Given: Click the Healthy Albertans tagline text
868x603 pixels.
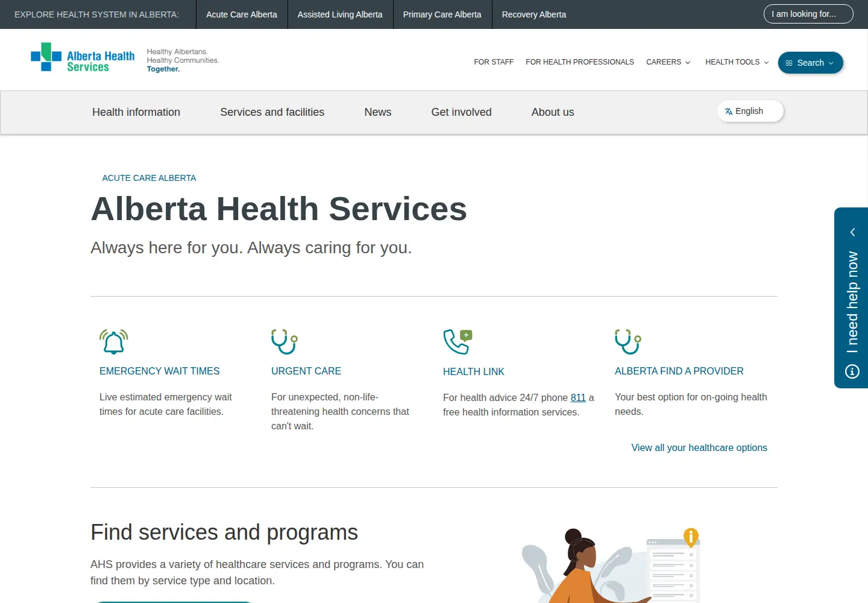Looking at the screenshot, I should 183,60.
